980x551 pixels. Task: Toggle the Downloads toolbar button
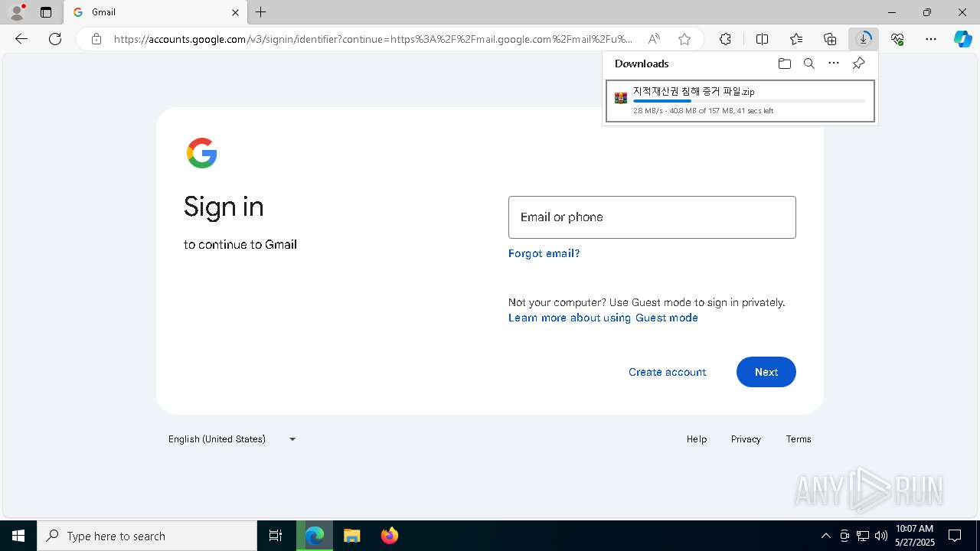864,39
